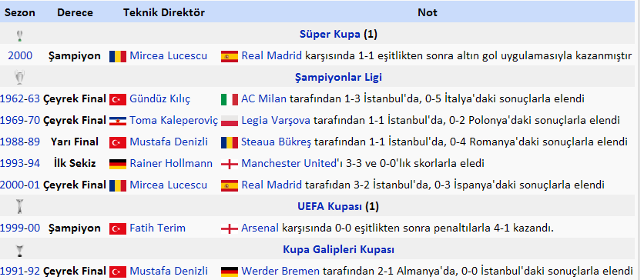Click the UEFA Kupası trophy icon
Viewport: 644px width, 280px height.
19,206
